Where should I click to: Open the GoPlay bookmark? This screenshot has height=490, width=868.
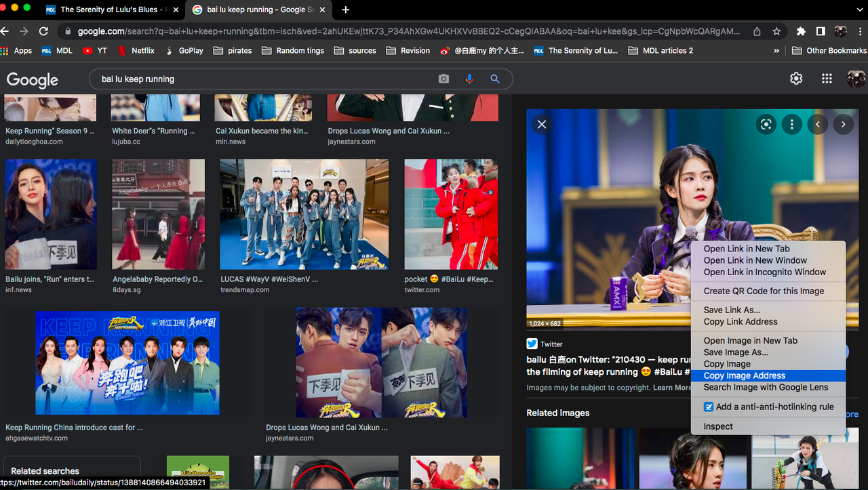coord(184,50)
